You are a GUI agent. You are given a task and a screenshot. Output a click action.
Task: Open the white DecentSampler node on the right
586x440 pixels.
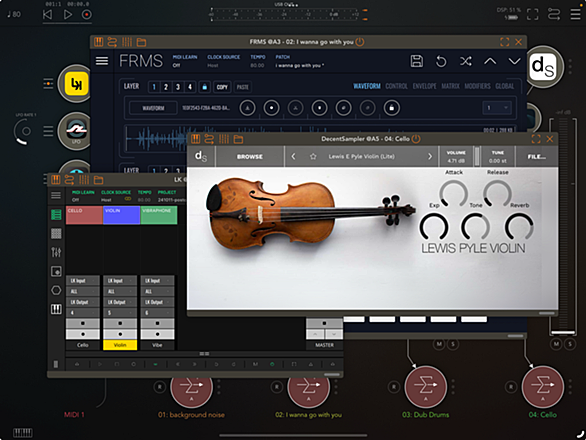tap(543, 67)
